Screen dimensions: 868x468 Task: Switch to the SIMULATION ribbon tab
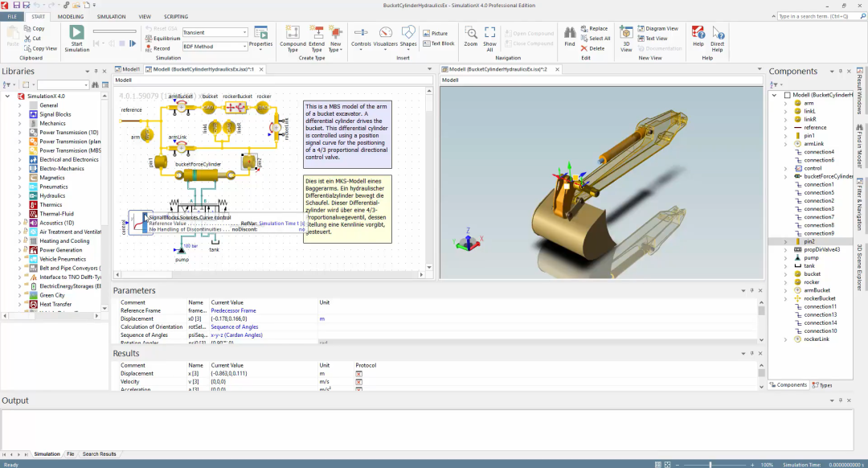(111, 17)
